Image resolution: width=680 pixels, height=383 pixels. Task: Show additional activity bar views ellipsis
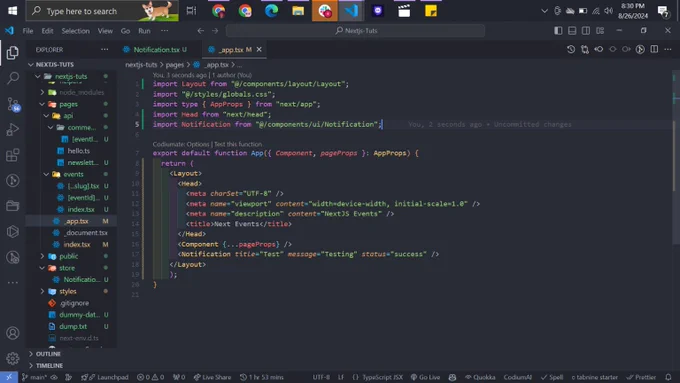coord(13,282)
